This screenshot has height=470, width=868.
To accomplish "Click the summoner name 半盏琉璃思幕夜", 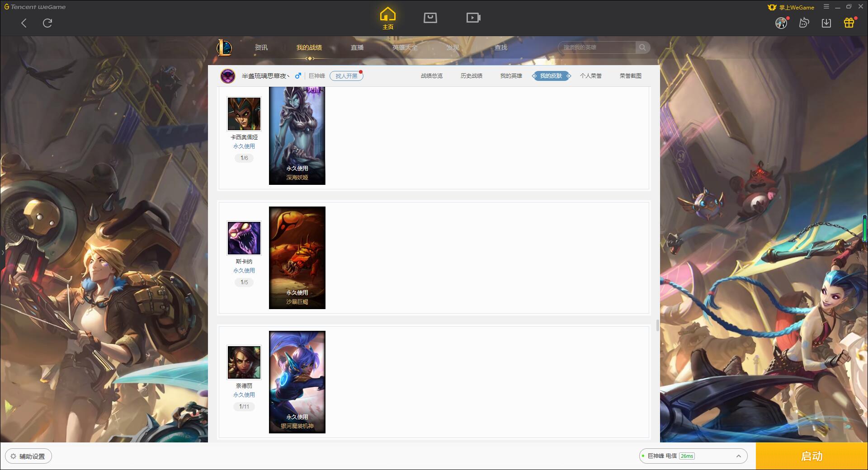I will tap(266, 76).
